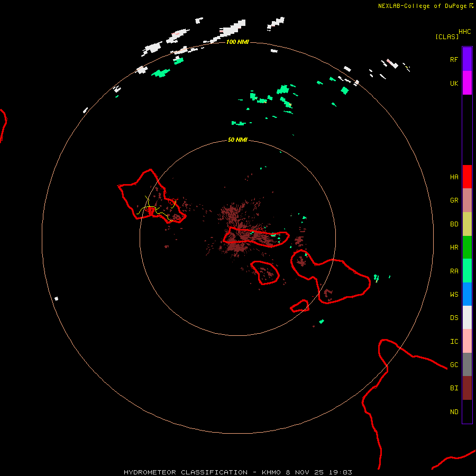Screen dimensions: 476x476
Task: Click the UK legend label
Action: 454,83
